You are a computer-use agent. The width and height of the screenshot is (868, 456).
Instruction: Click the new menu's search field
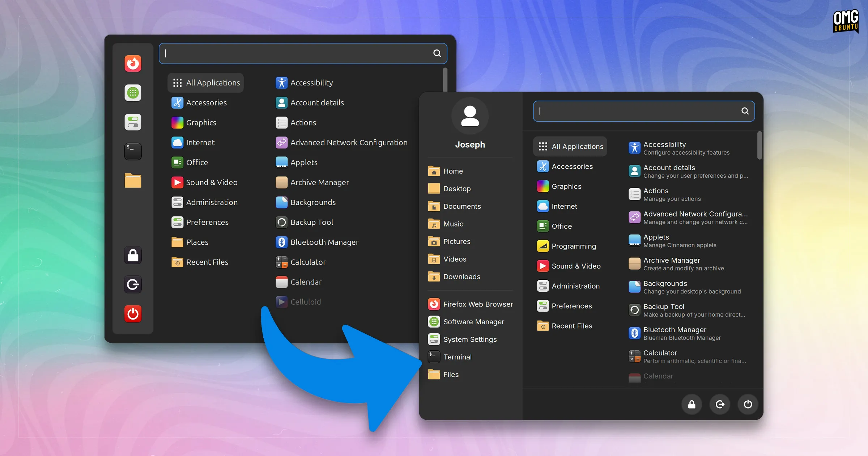click(637, 111)
